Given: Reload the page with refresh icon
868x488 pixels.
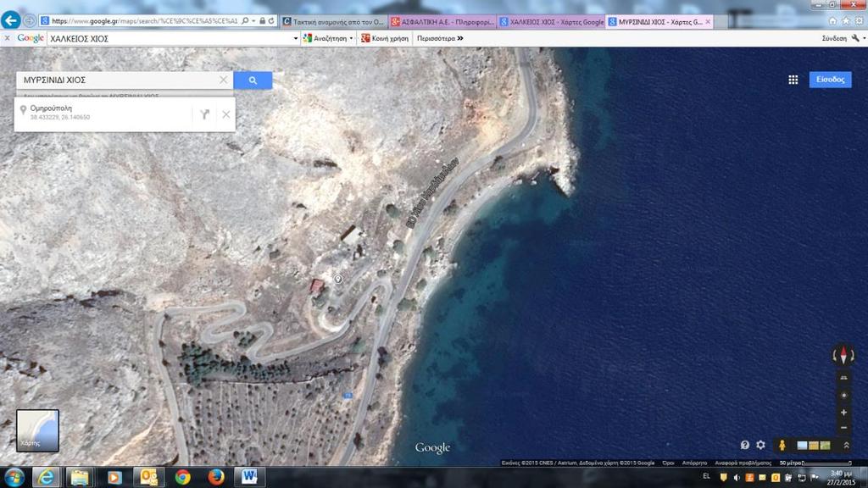Looking at the screenshot, I should [271, 21].
